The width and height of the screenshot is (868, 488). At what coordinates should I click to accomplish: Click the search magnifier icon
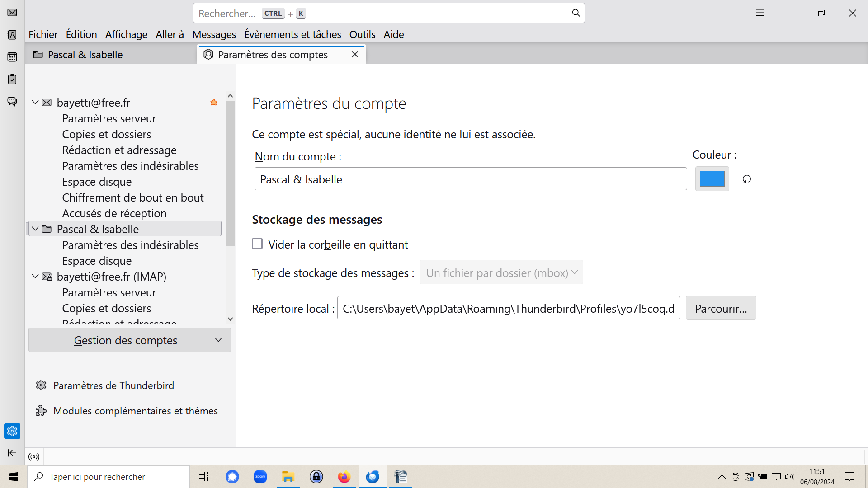[x=576, y=13]
